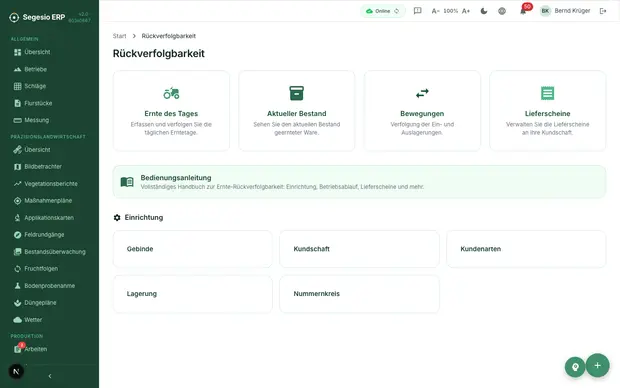Go to Schläge in the sidebar
The width and height of the screenshot is (620, 388).
coord(30,86)
